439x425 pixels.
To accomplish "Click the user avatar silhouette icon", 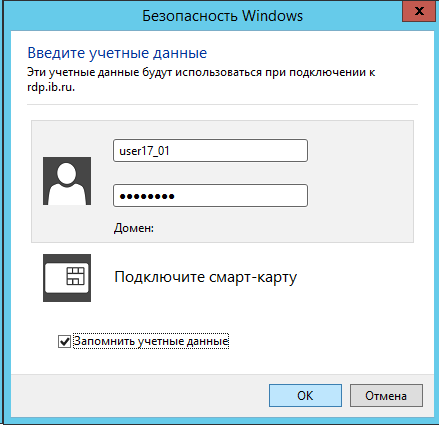I will (x=67, y=181).
